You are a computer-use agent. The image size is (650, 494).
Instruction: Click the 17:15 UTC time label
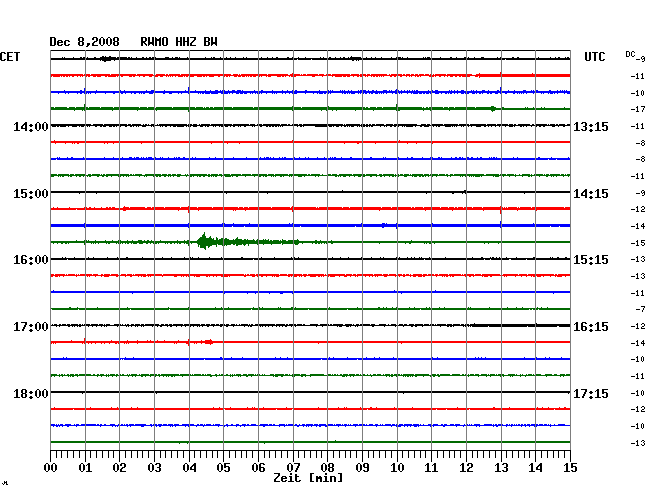(x=591, y=394)
